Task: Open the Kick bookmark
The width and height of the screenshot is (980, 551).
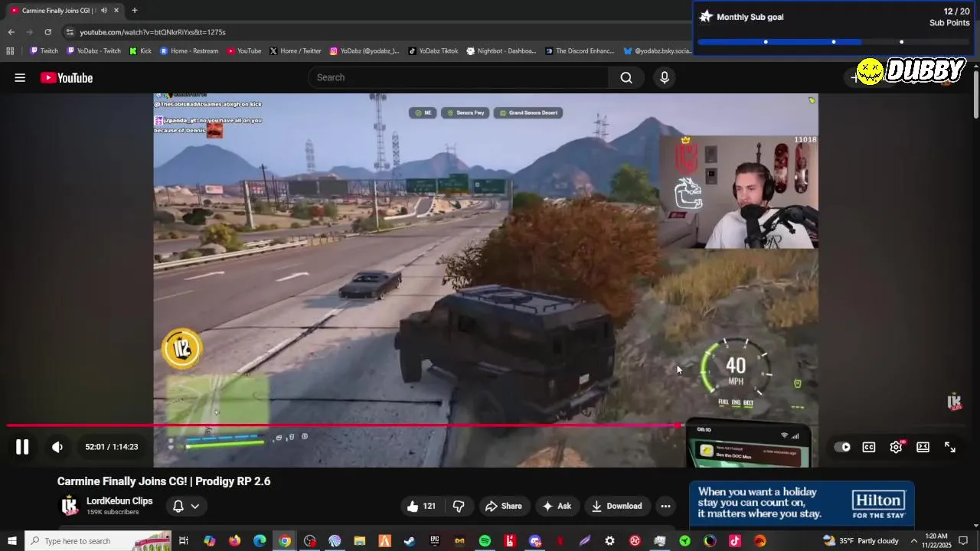Action: point(140,51)
